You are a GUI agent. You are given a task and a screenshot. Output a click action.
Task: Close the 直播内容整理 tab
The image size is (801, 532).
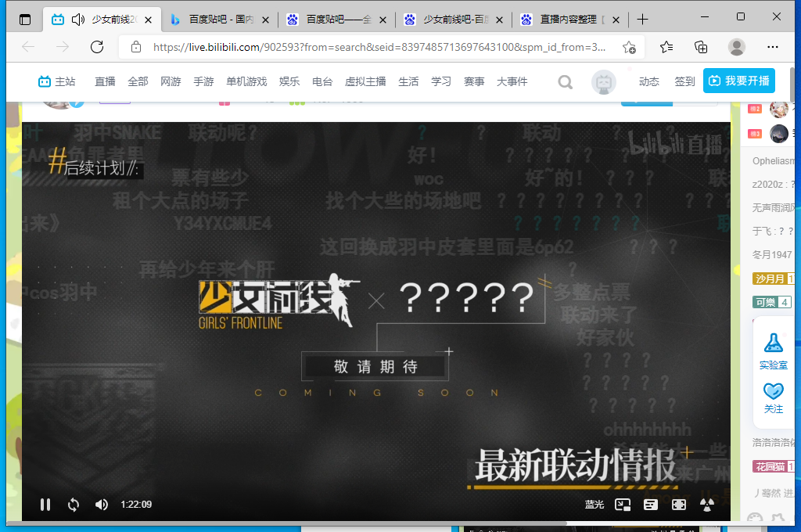(616, 20)
